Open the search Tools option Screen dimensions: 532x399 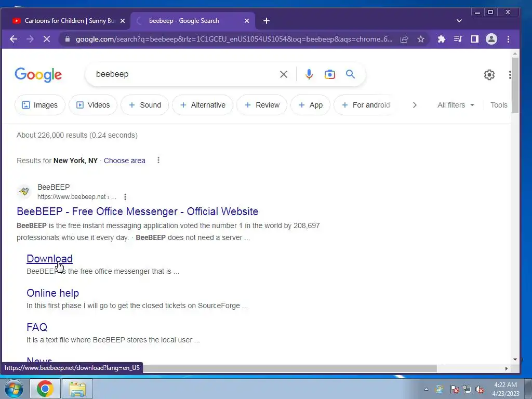point(499,105)
